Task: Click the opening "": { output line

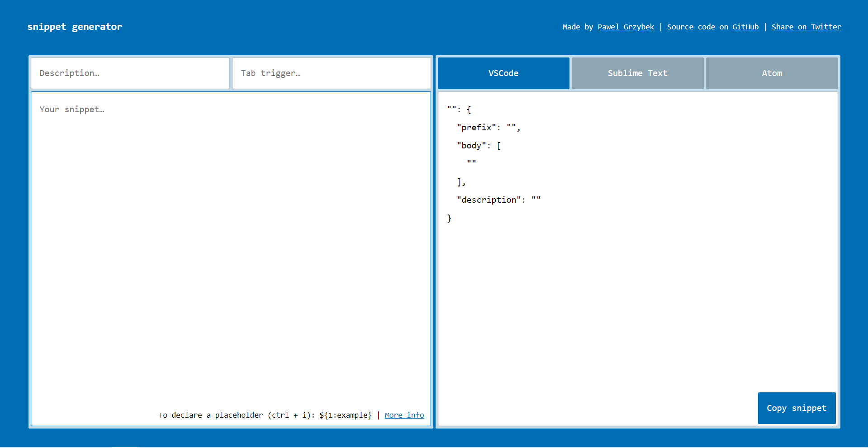Action: [459, 110]
